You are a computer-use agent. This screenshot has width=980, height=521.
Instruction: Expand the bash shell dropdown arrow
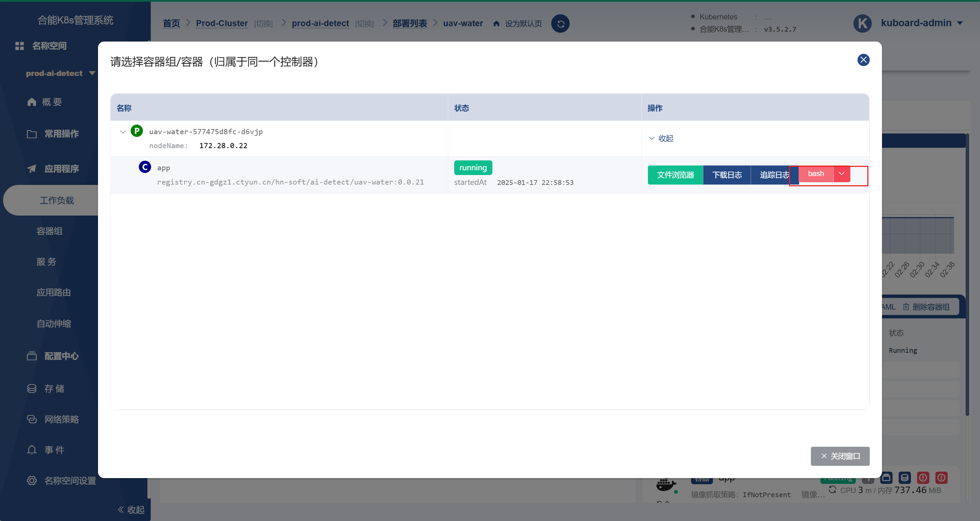point(842,174)
